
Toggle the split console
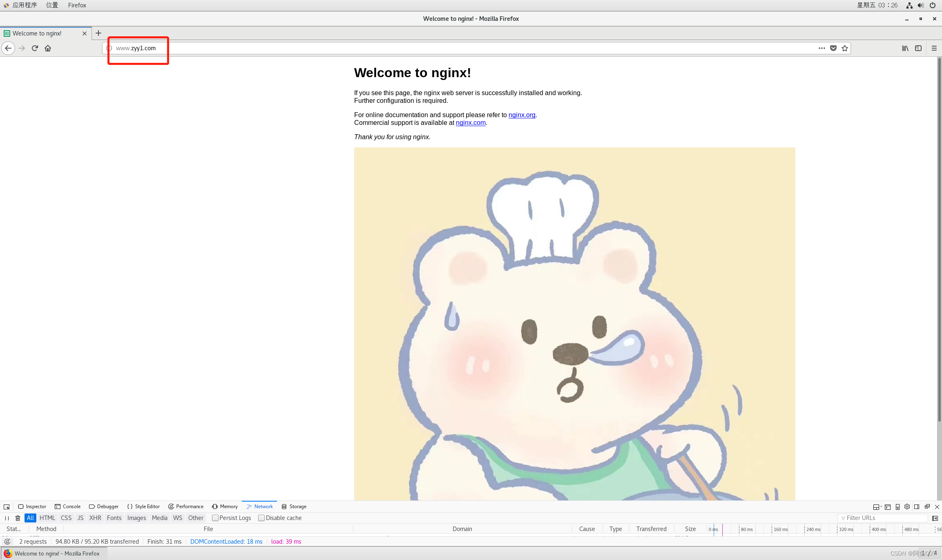coord(888,507)
